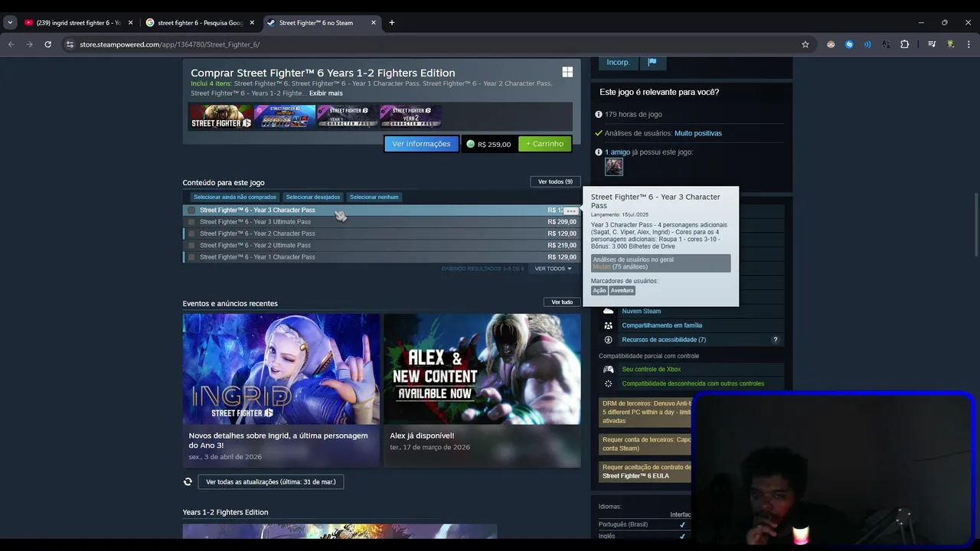Open 'Alex já disponível!' news title
980x551 pixels.
[422, 436]
